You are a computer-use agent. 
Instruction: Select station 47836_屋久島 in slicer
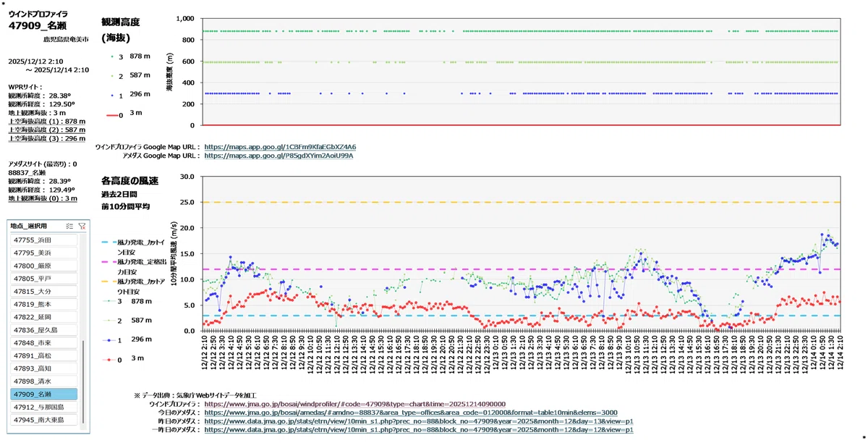pos(44,330)
